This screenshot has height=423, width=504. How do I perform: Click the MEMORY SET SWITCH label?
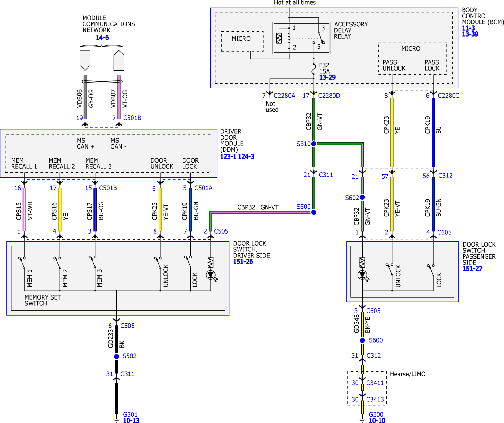click(43, 300)
